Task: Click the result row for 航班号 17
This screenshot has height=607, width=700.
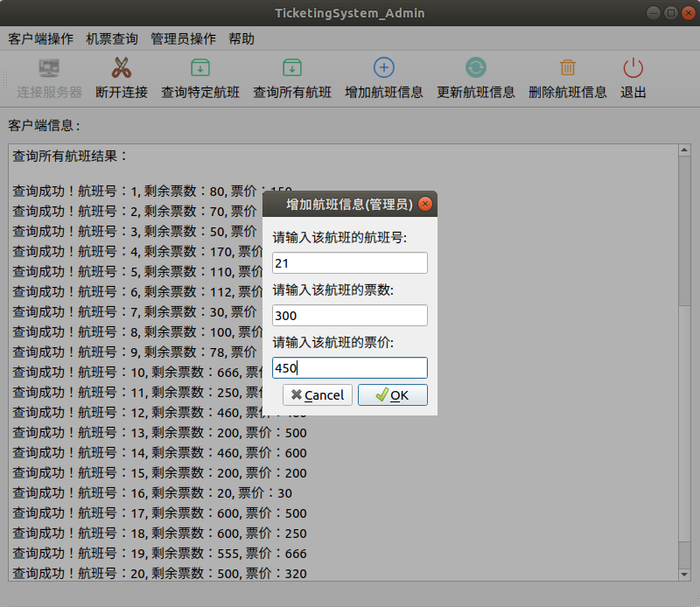Action: click(159, 513)
